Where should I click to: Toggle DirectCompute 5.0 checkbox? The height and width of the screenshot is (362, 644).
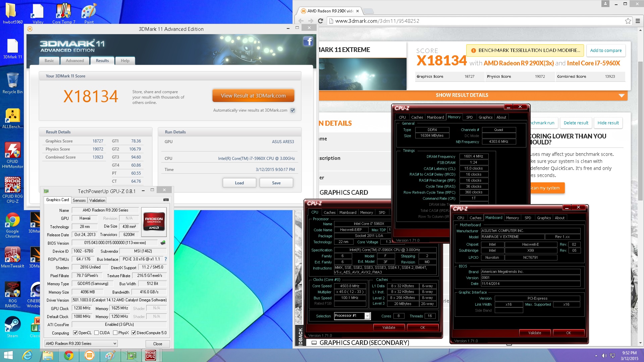pos(133,333)
